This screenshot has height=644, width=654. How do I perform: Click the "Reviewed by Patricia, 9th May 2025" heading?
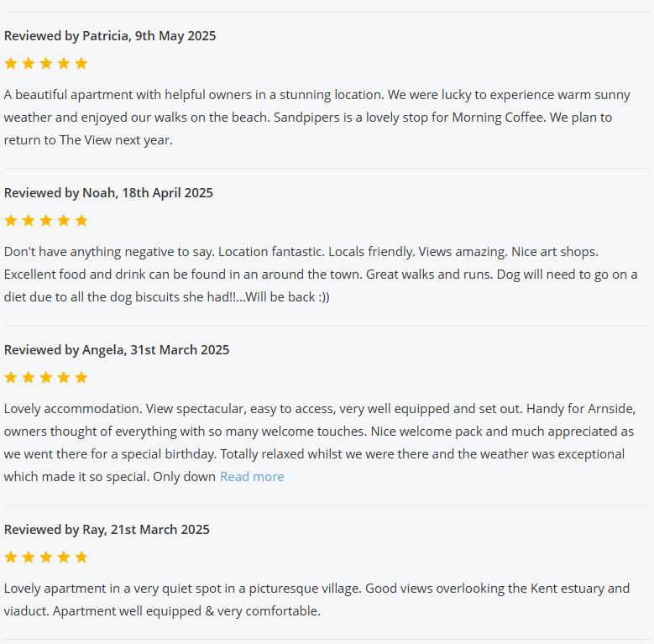pyautogui.click(x=110, y=36)
